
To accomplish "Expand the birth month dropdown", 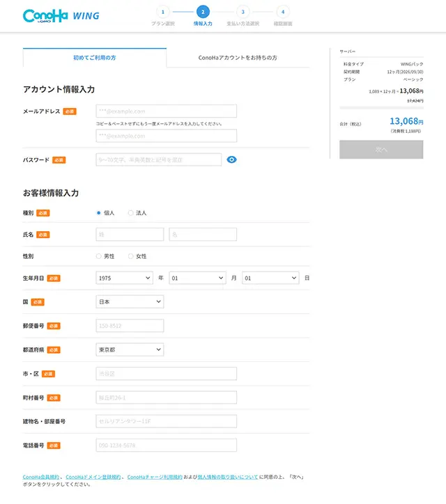I will point(197,278).
